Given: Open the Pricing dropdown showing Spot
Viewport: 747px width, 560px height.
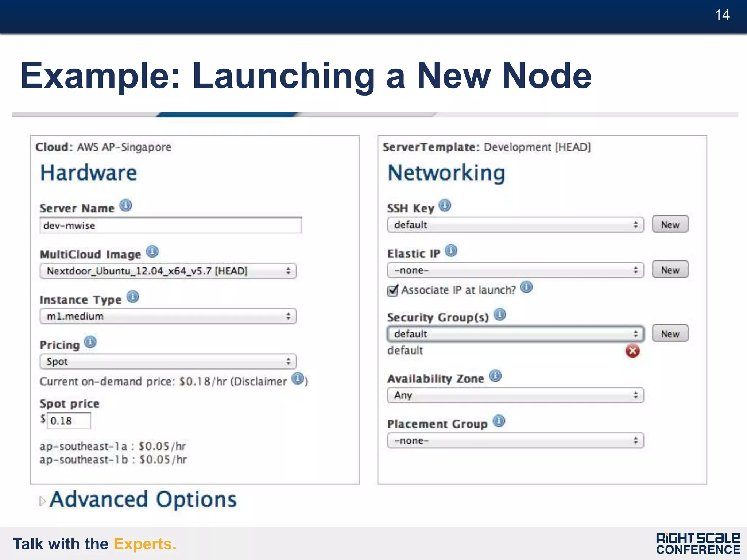Looking at the screenshot, I should [x=168, y=362].
